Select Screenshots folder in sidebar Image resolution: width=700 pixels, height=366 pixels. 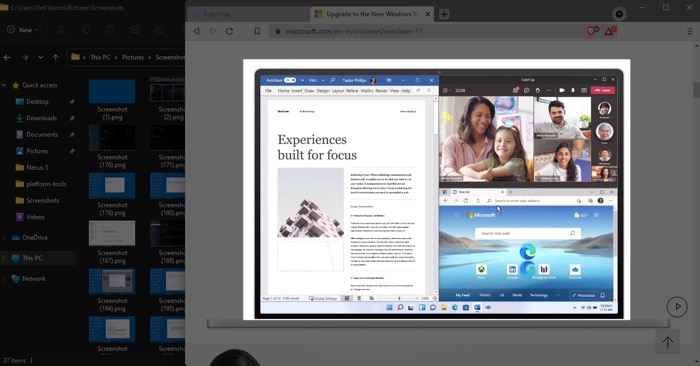click(x=42, y=200)
